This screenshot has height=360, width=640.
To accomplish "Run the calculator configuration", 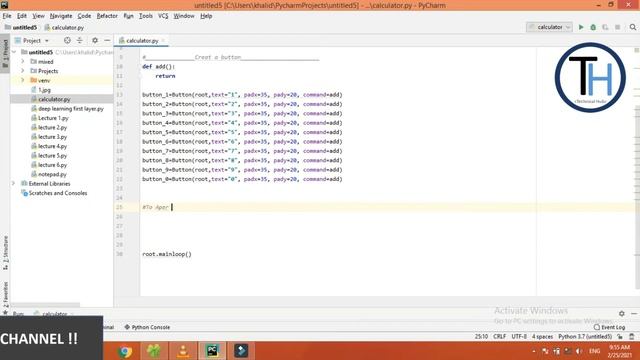I will coord(581,27).
